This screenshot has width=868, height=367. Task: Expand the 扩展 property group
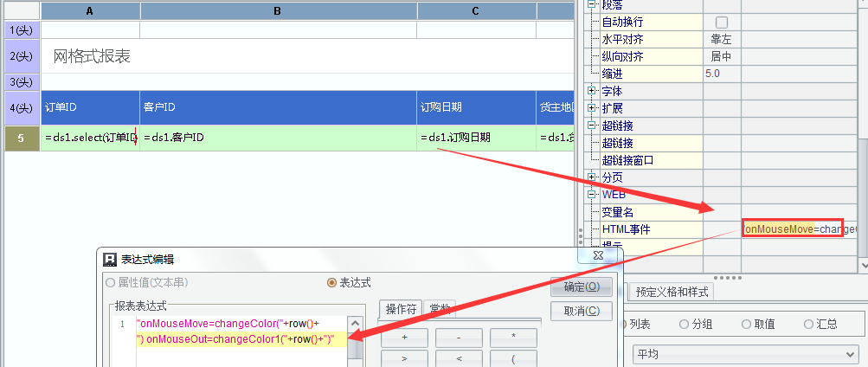pos(592,108)
